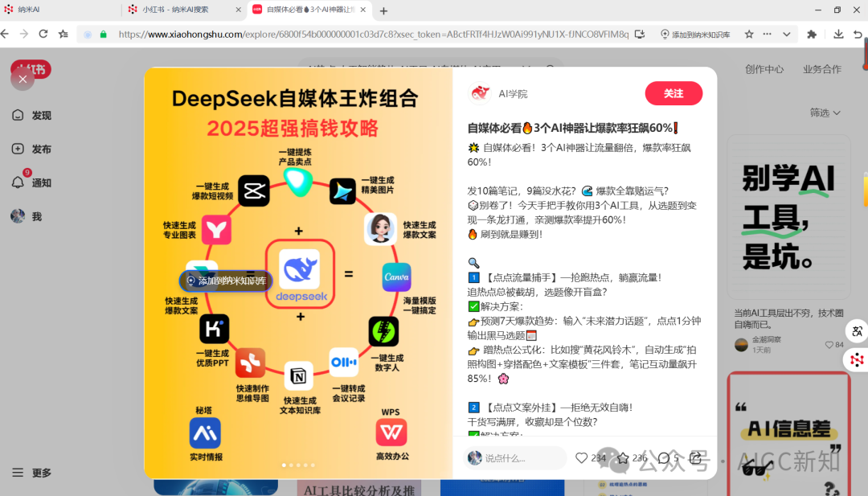Open the address bar more options ellipsis
868x496 pixels.
pyautogui.click(x=767, y=35)
